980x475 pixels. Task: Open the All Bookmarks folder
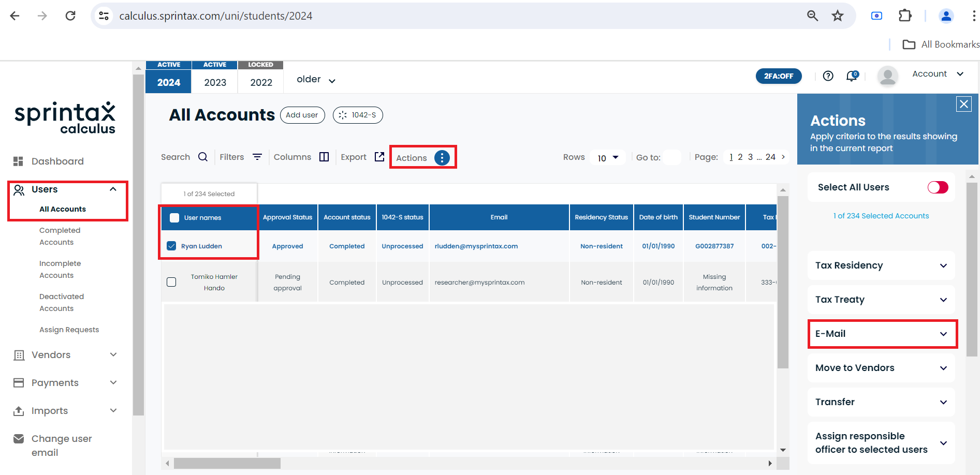(x=941, y=44)
